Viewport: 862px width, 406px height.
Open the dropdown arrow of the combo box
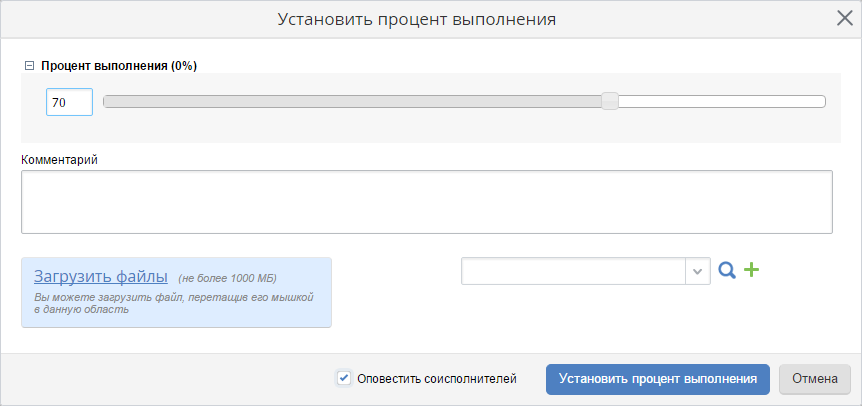tap(697, 271)
